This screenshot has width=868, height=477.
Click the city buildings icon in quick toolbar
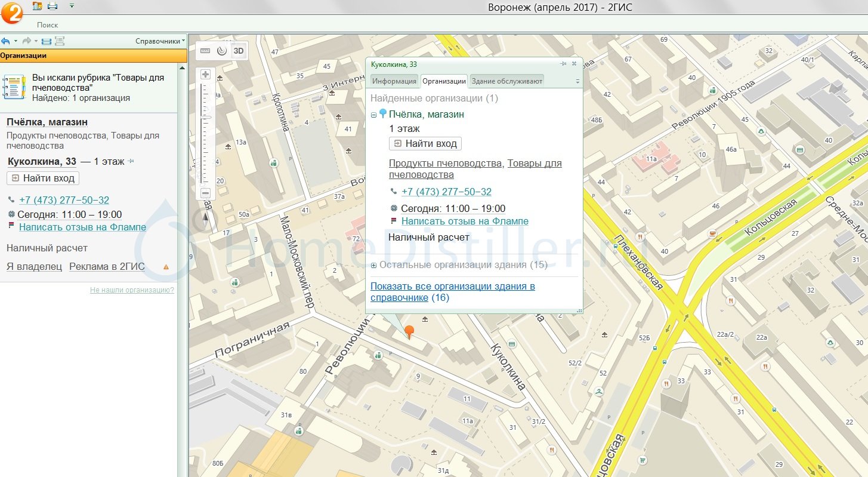37,6
